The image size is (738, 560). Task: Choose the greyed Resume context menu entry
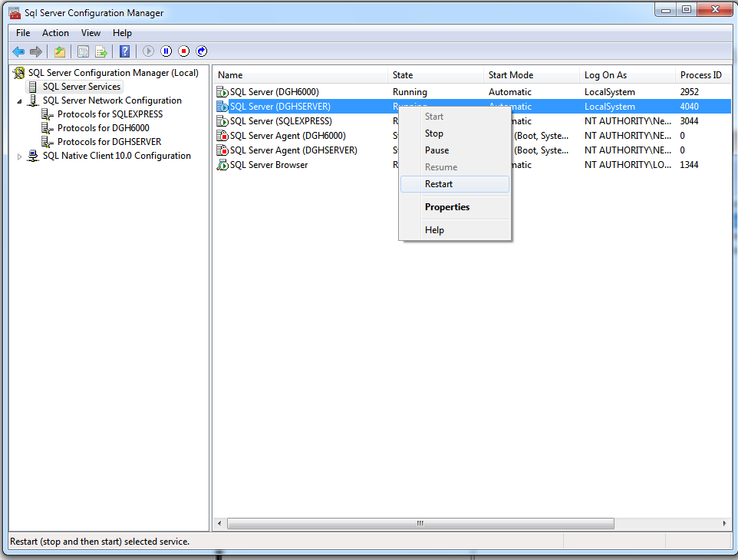pyautogui.click(x=455, y=167)
